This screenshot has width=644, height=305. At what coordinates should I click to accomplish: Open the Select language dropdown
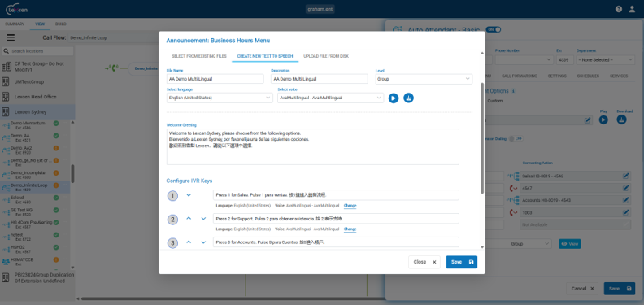[220, 98]
